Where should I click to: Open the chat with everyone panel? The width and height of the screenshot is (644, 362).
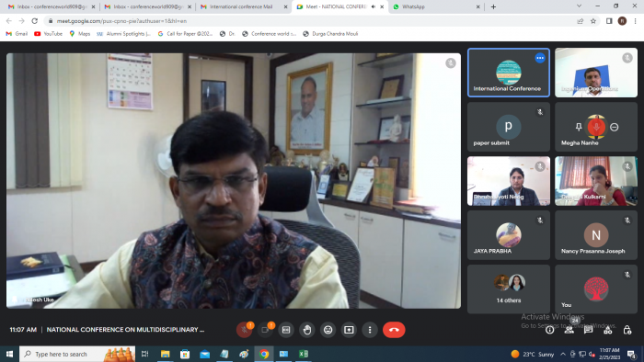[x=588, y=330]
